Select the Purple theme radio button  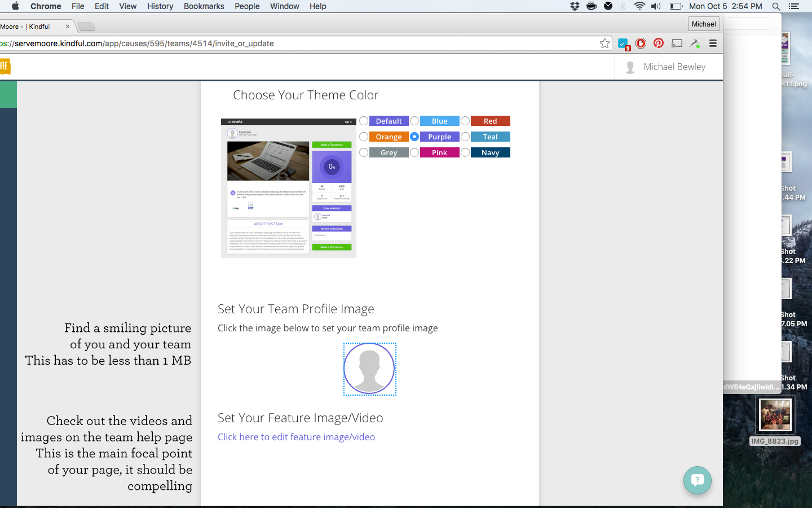coord(414,137)
